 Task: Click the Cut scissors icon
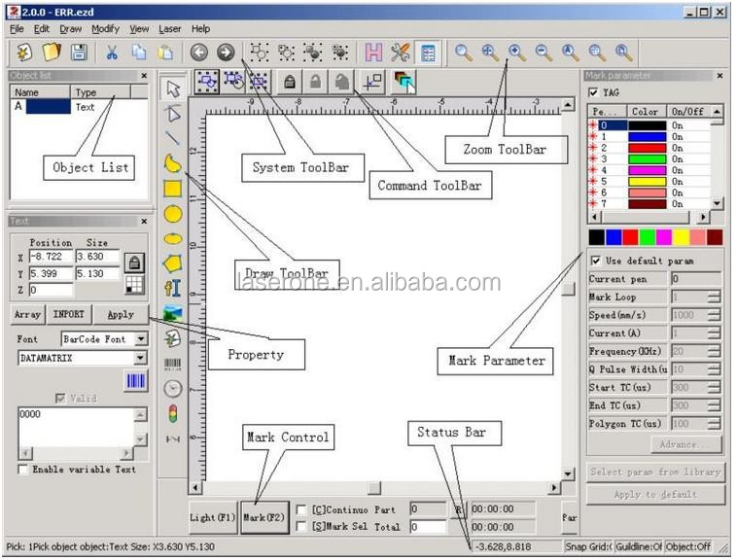112,53
